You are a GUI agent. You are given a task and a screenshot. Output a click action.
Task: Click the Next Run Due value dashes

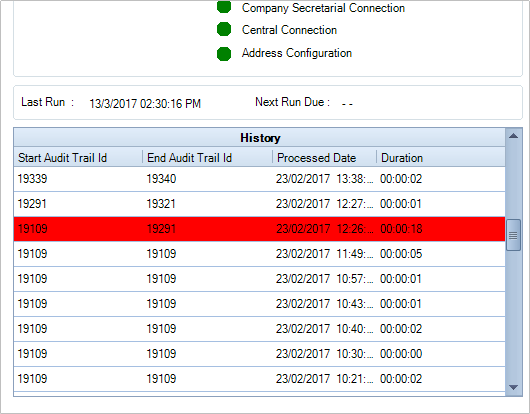coord(347,103)
